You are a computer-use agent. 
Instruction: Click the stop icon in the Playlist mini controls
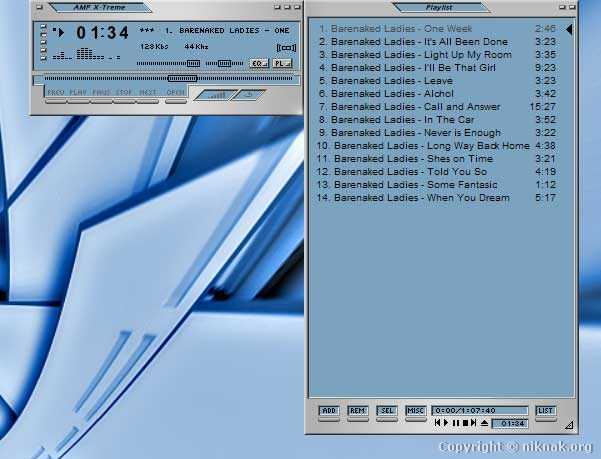pos(465,423)
